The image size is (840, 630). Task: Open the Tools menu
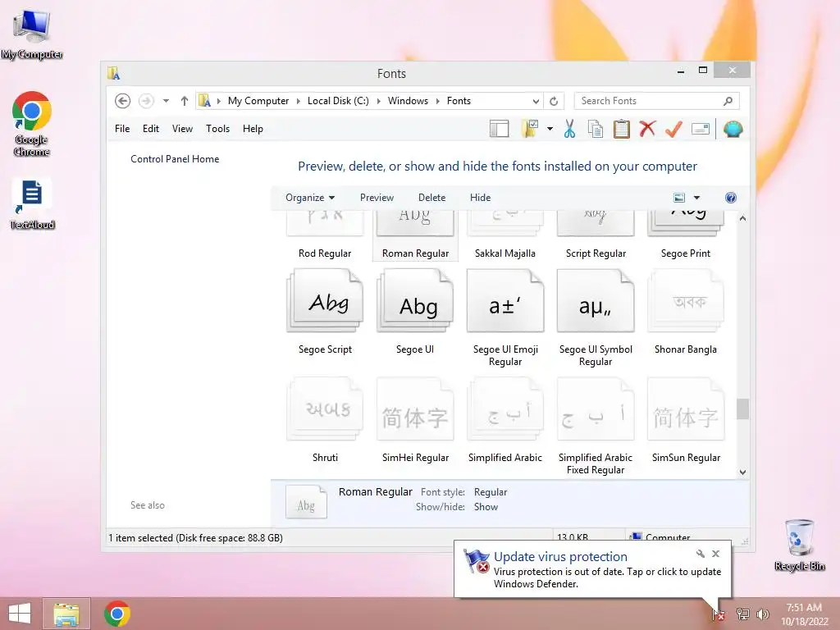click(217, 129)
